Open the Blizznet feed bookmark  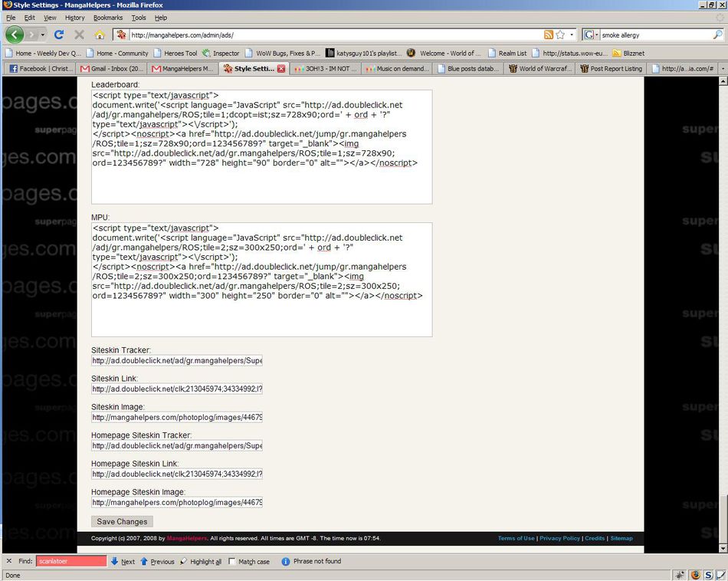(628, 54)
